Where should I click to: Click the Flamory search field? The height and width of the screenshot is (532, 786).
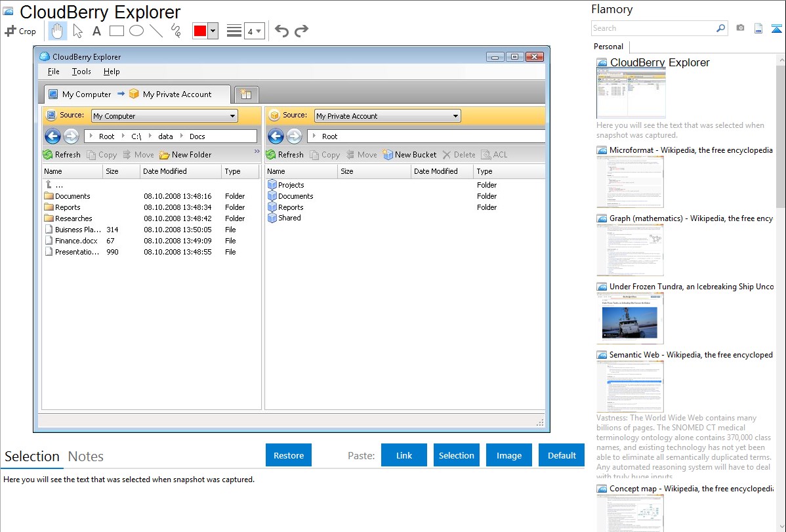click(x=653, y=28)
